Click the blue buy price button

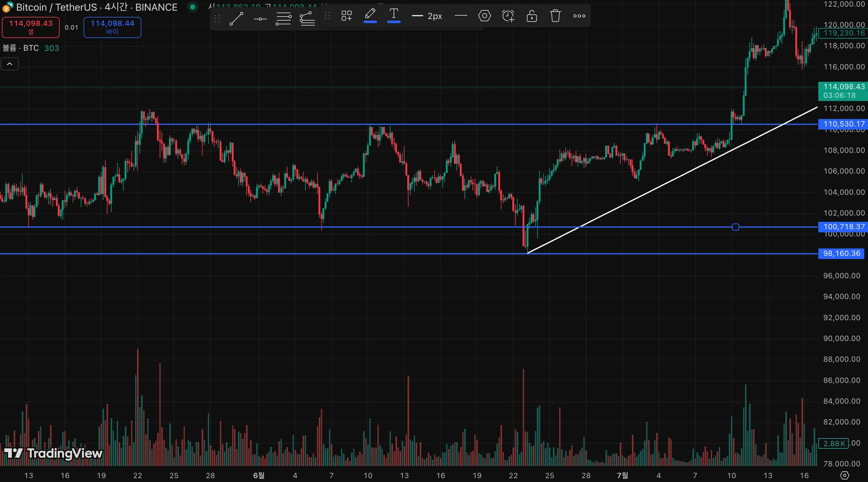click(x=112, y=27)
